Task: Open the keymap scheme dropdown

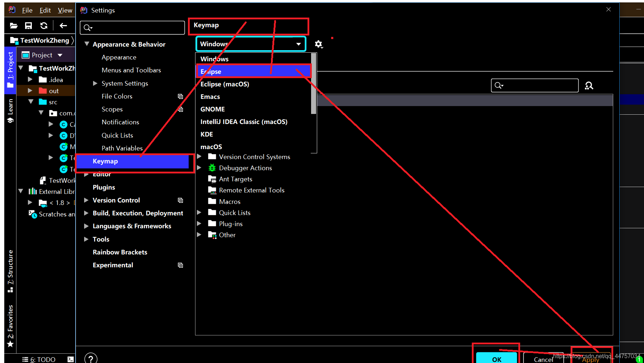Action: coord(251,44)
